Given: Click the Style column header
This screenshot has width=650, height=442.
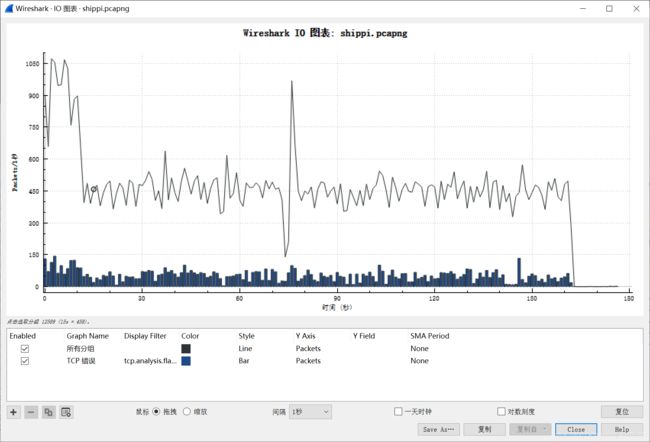Looking at the screenshot, I should point(246,336).
